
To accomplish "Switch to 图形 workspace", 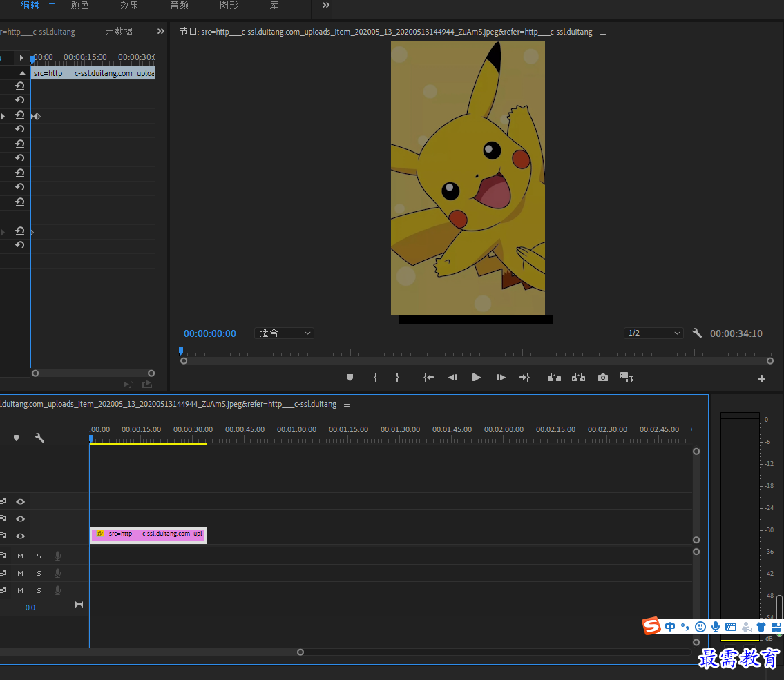I will 229,5.
